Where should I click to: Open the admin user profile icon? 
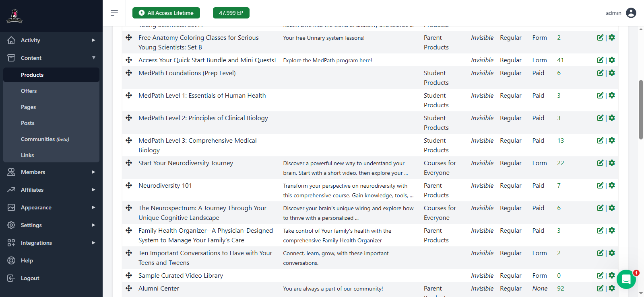pos(631,13)
